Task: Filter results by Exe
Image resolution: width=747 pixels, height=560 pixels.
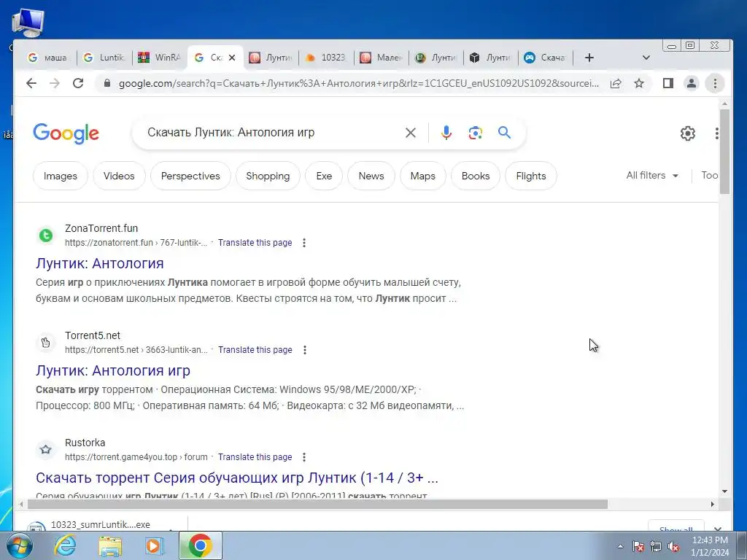Action: [x=324, y=176]
